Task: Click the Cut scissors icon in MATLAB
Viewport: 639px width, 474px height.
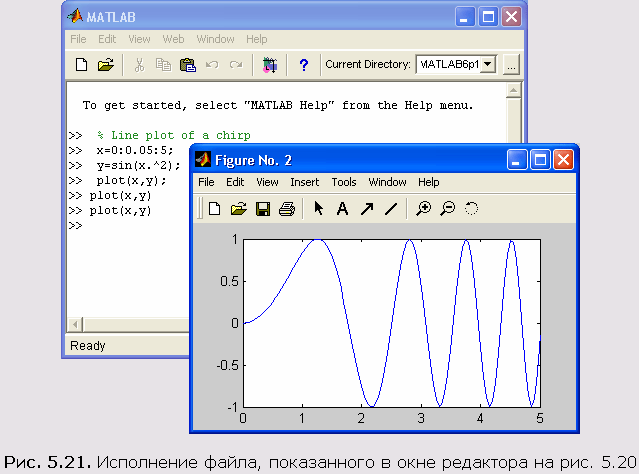Action: tap(139, 64)
